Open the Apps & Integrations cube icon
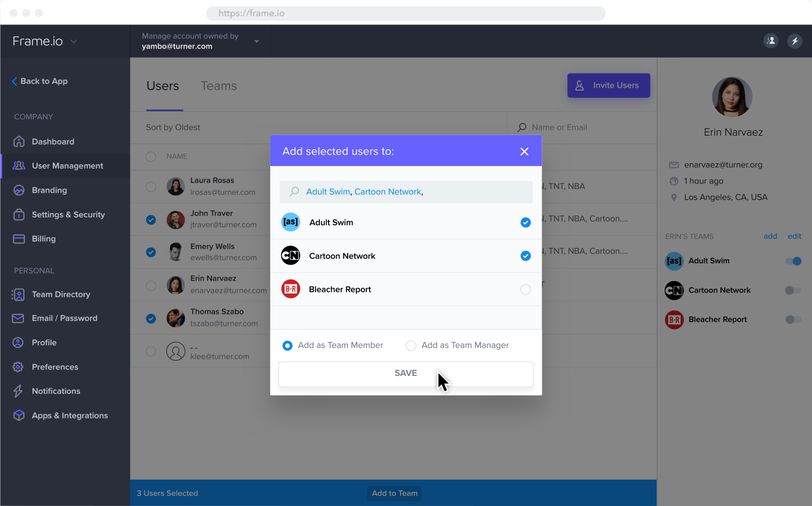 [x=19, y=415]
